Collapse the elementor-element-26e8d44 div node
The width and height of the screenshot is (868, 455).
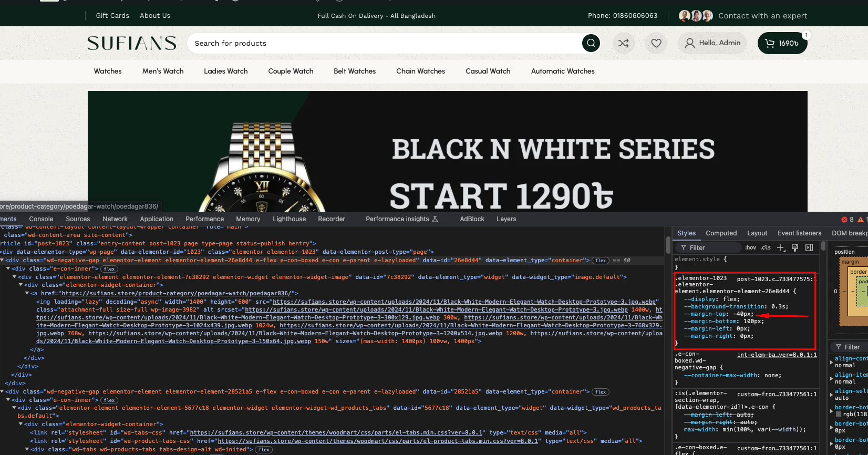(x=2, y=260)
